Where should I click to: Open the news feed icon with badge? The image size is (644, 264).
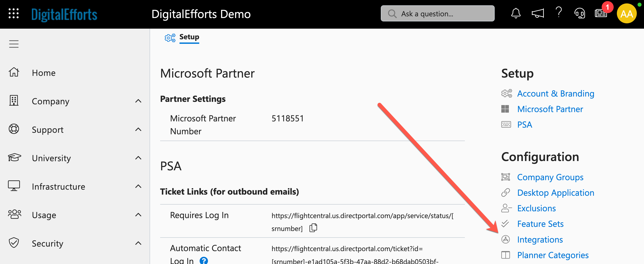(601, 13)
